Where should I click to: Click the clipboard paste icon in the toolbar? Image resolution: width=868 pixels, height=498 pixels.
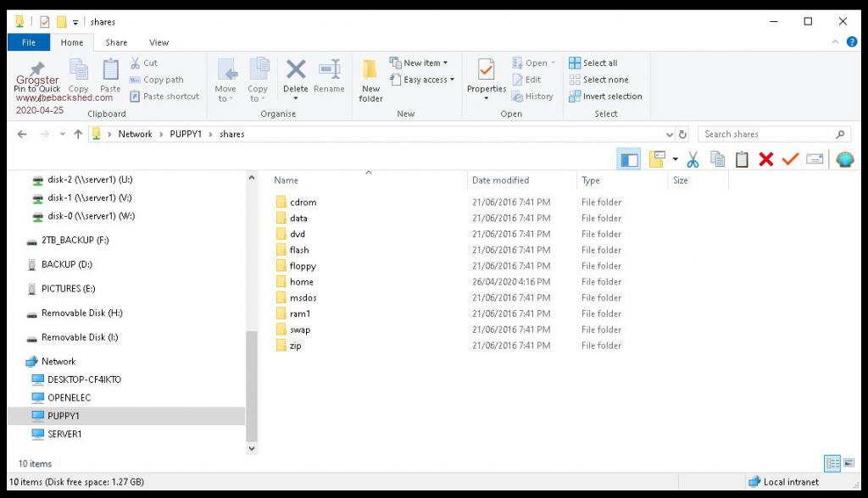pyautogui.click(x=742, y=159)
